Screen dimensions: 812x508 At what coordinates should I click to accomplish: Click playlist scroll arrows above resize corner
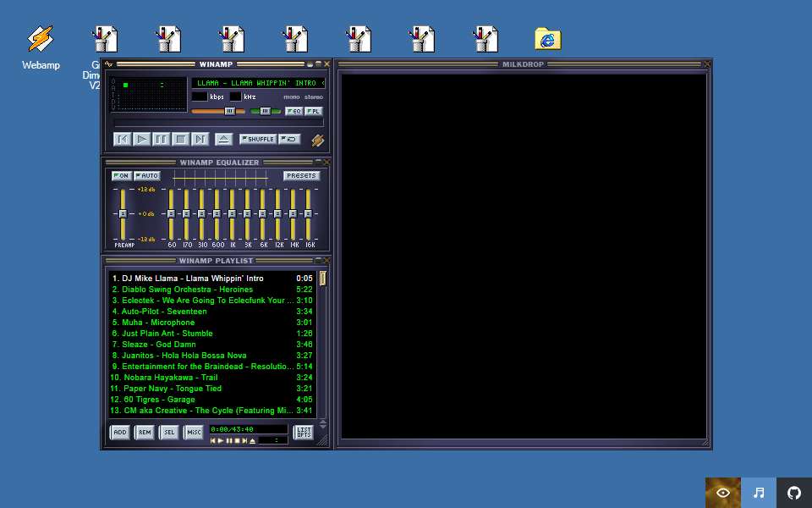pos(322,424)
